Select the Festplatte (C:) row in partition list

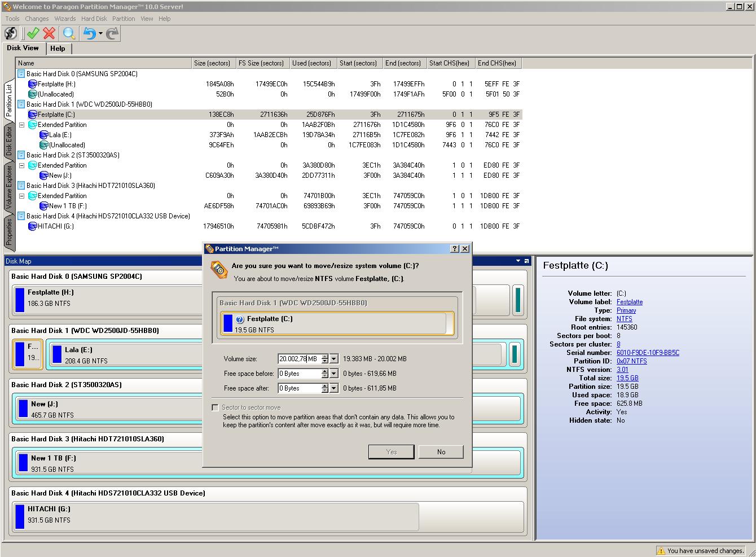coord(269,115)
